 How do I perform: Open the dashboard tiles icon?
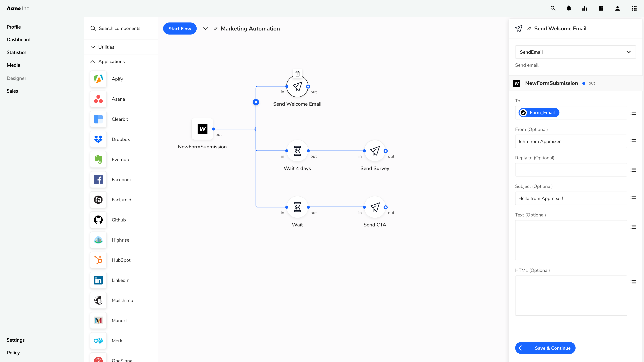601,8
